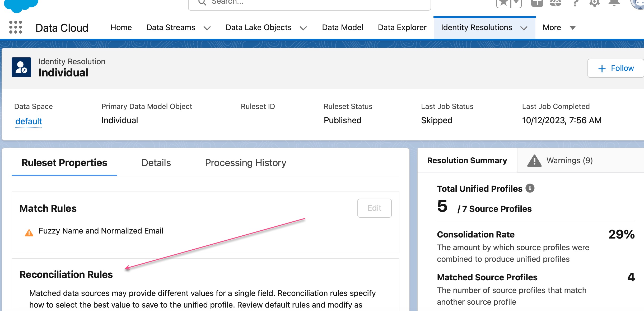
Task: Click the Match Rules Edit button
Action: coord(374,208)
